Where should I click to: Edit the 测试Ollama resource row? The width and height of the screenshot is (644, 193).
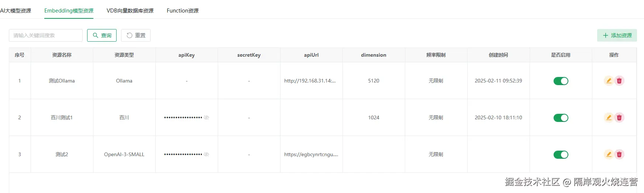point(609,81)
